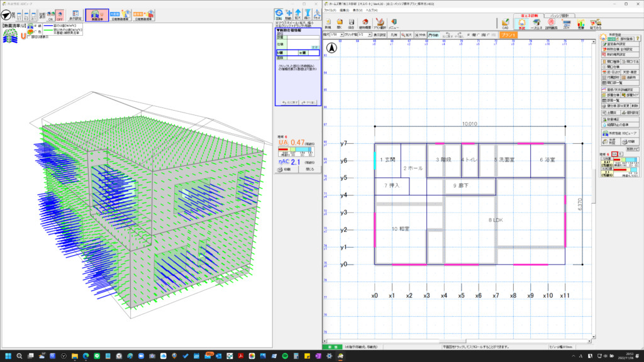The width and height of the screenshot is (644, 362).
Task: Click the 一次エネ primary energy icon
Action: (537, 23)
